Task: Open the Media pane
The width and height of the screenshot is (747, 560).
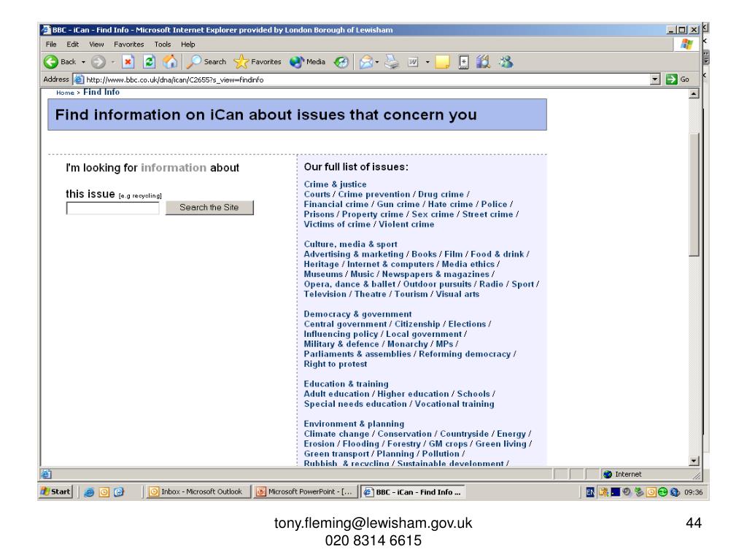Action: coord(307,61)
